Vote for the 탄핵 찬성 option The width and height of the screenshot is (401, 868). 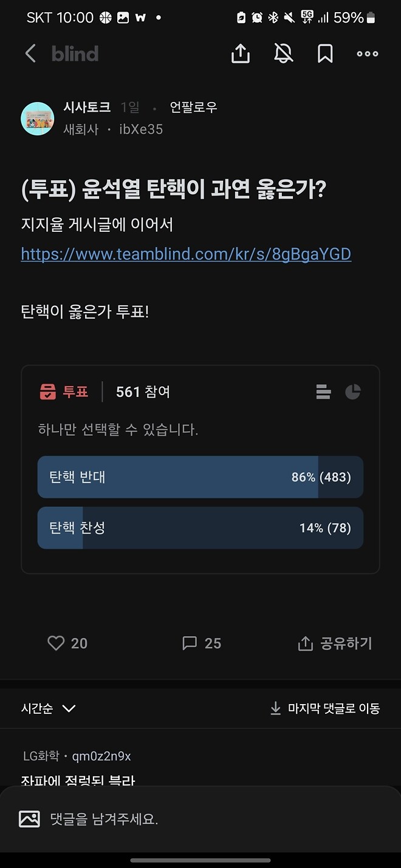click(x=200, y=528)
